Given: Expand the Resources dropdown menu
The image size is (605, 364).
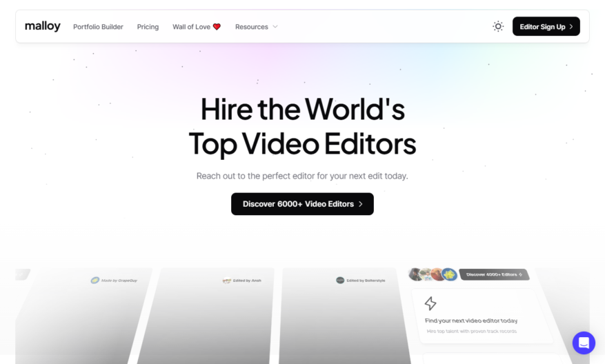Looking at the screenshot, I should pyautogui.click(x=256, y=27).
